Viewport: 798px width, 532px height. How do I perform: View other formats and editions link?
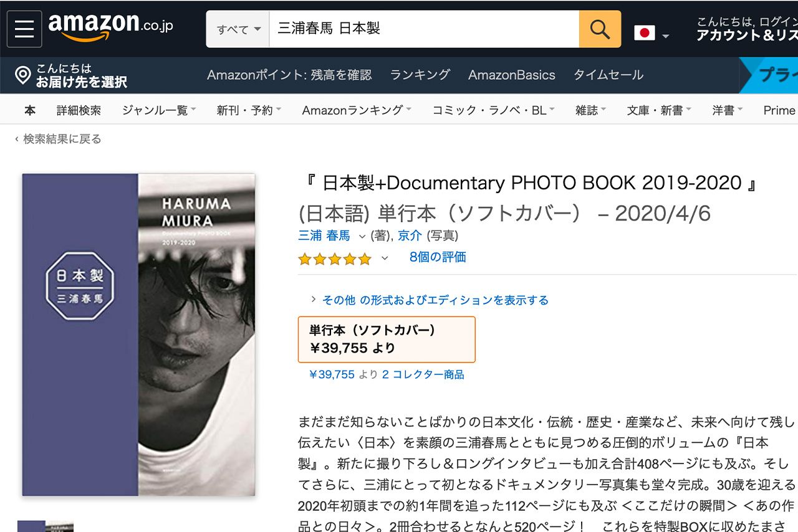pos(435,299)
